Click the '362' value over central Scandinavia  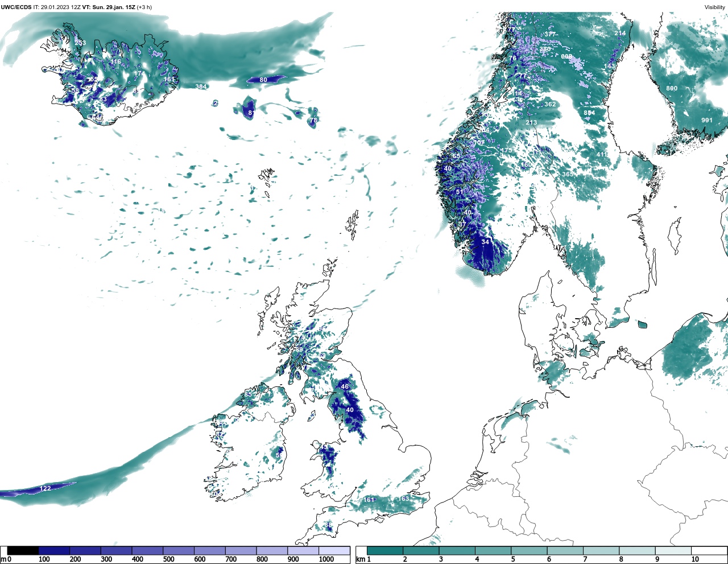coord(550,104)
